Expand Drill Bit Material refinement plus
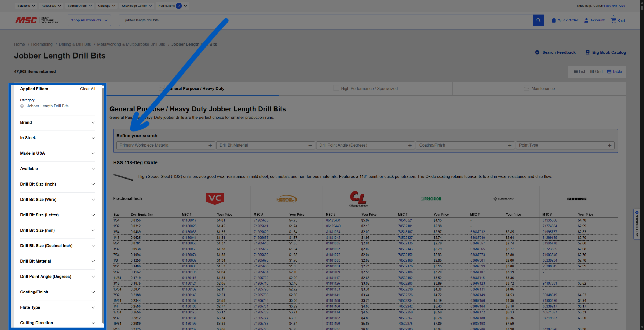 tap(310, 145)
